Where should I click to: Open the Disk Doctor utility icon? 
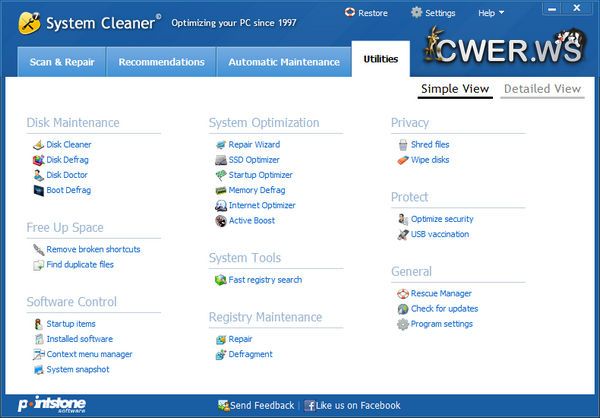coord(38,175)
